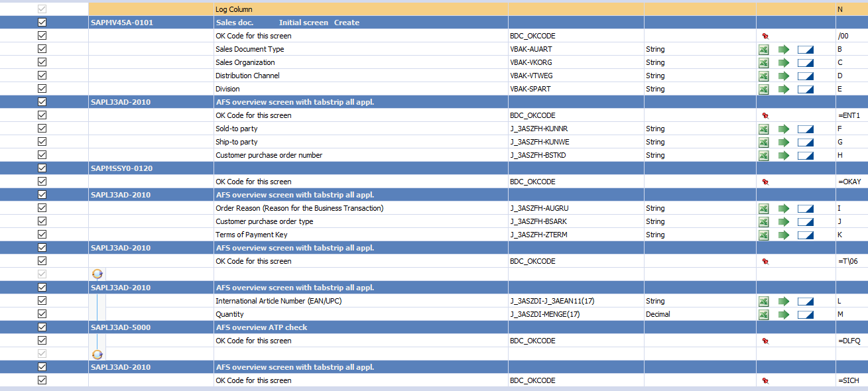Toggle checkbox for SAPMSSY0-0120 screen row

[42, 168]
